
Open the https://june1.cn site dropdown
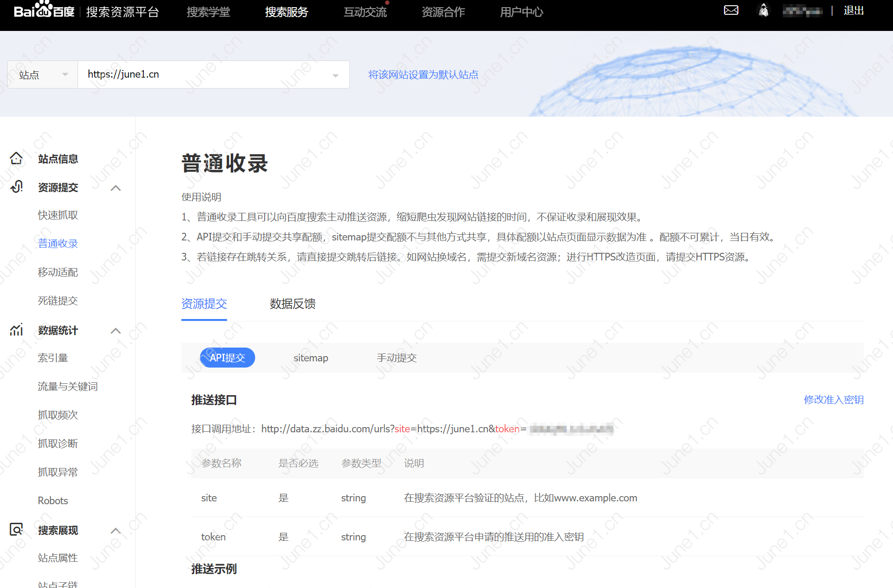[214, 75]
